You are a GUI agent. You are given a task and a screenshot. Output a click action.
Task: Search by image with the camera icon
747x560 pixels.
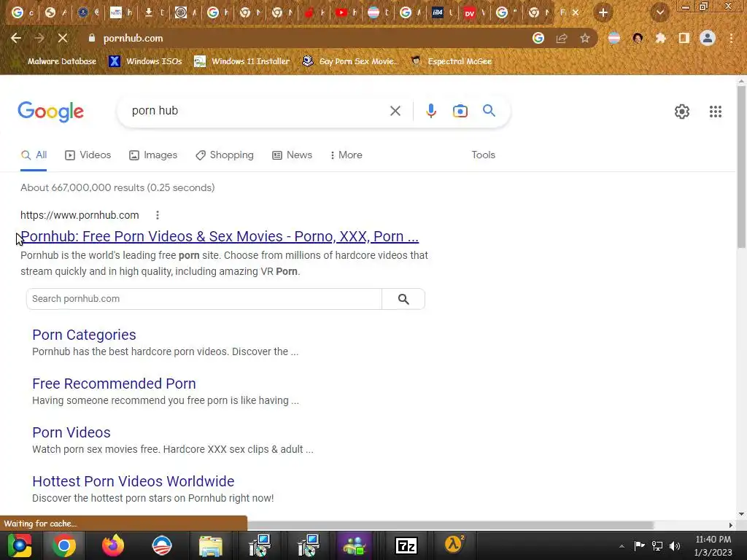[460, 111]
